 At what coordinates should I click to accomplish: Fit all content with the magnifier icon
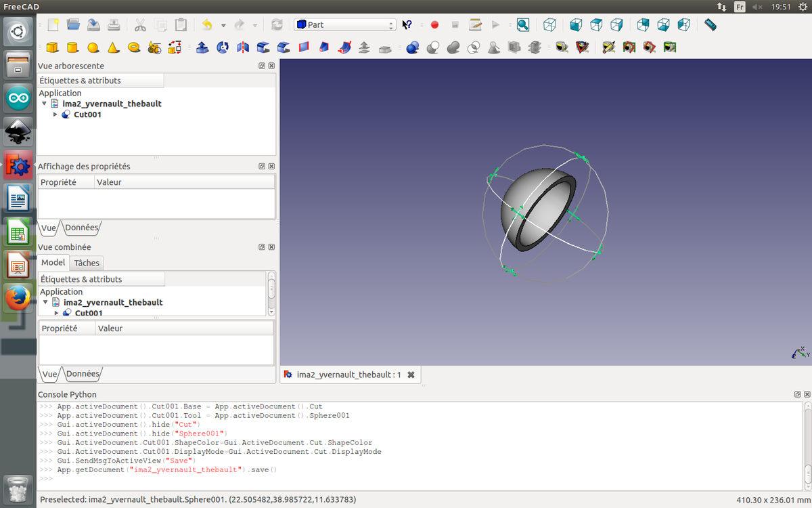tap(522, 25)
